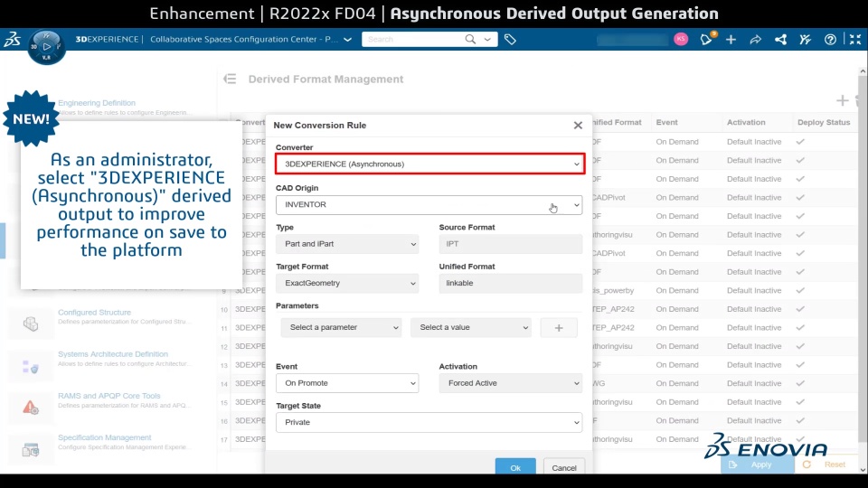Open the Target State dropdown Private
This screenshot has width=868, height=488.
point(429,423)
